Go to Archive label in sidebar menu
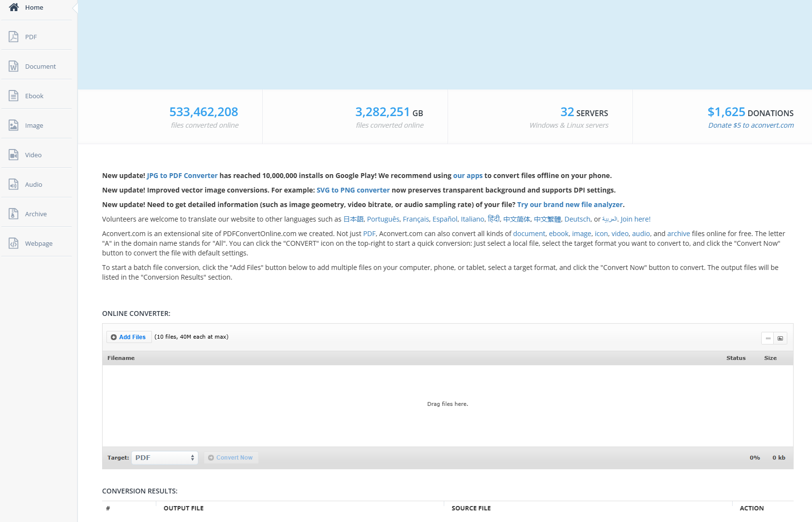Viewport: 812px width, 522px height. point(36,214)
